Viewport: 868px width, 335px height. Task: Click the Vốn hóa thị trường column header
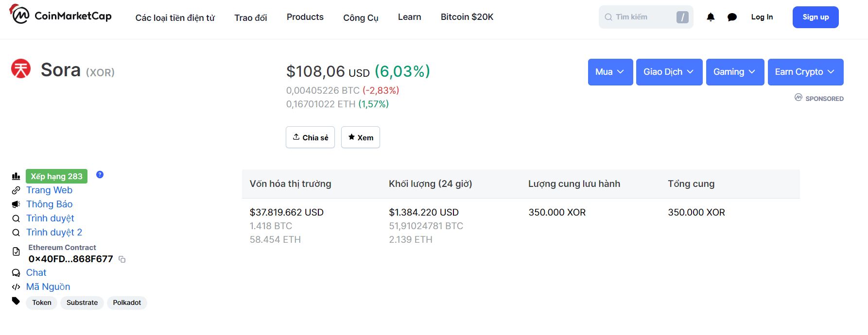click(x=291, y=184)
